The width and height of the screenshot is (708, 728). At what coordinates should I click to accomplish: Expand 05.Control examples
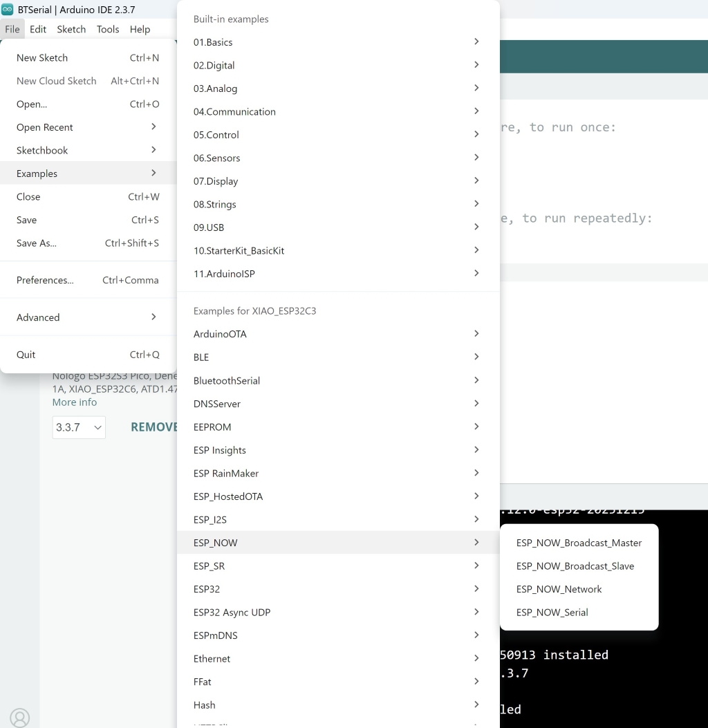(x=338, y=135)
